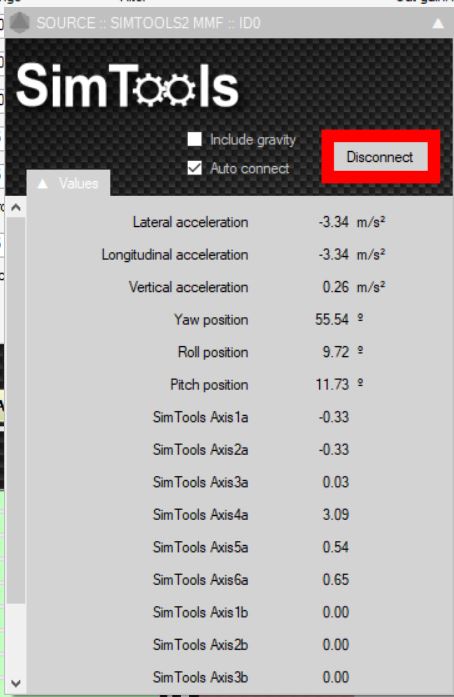Click the Disconnect button
The height and width of the screenshot is (697, 454).
[x=380, y=156]
